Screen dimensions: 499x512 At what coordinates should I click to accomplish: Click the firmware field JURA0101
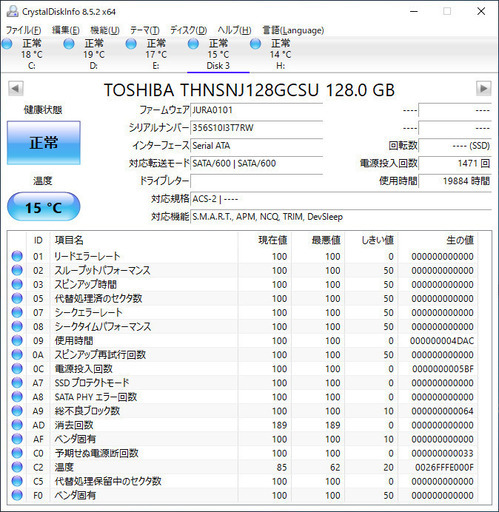coord(256,110)
